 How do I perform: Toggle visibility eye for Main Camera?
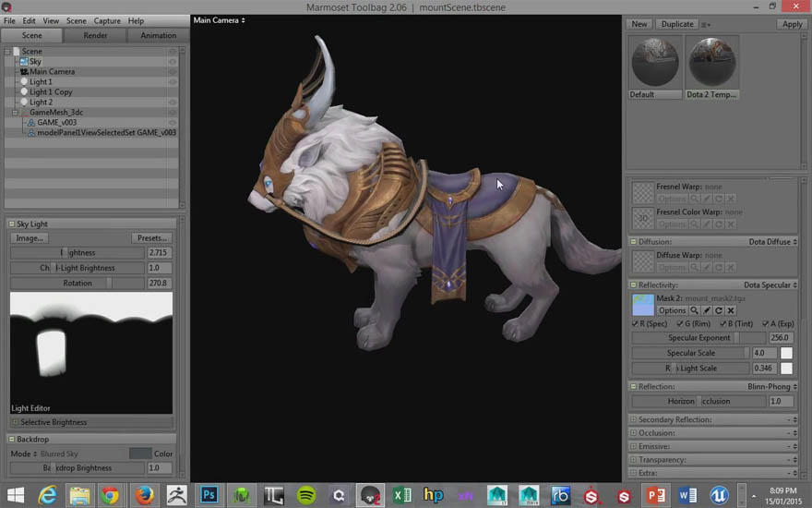[172, 71]
